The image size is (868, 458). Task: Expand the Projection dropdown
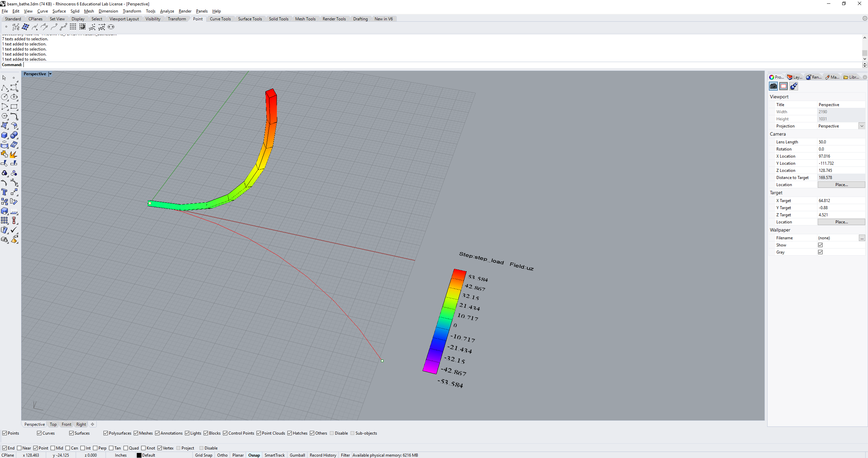point(862,126)
